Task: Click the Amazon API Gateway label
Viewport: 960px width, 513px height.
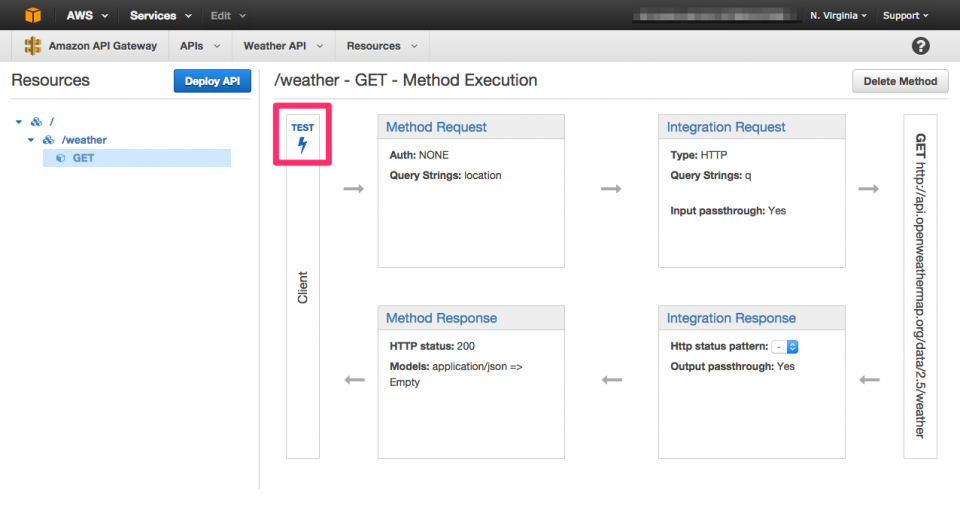Action: [x=103, y=46]
